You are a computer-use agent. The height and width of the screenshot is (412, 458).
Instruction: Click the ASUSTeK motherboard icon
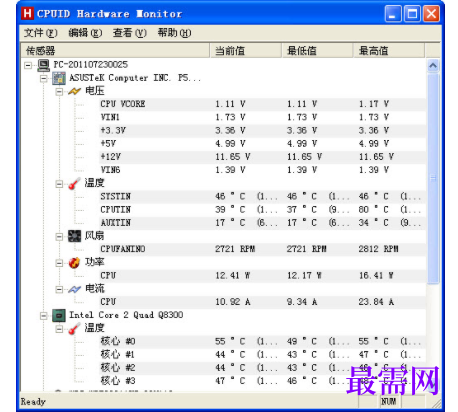tap(59, 78)
